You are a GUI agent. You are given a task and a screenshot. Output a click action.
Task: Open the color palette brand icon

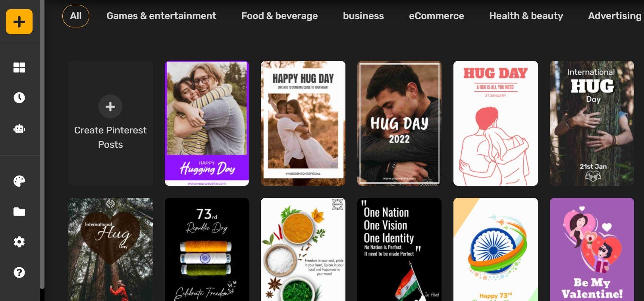19,181
